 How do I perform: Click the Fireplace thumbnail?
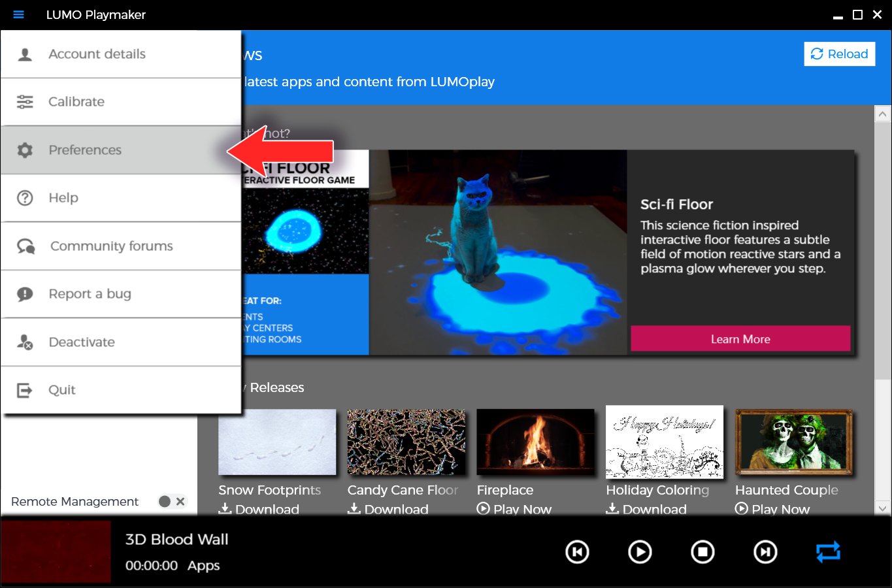[x=536, y=442]
